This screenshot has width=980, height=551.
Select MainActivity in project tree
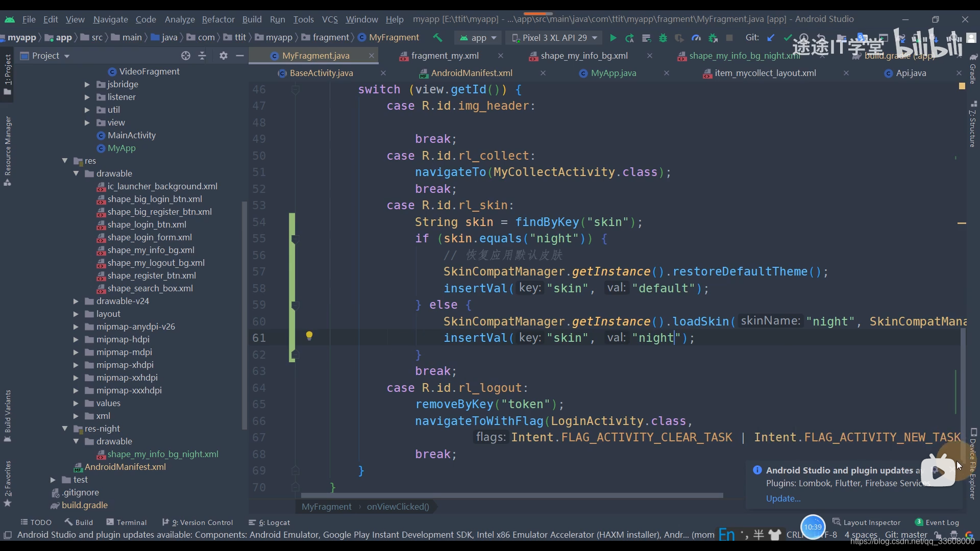coord(131,135)
